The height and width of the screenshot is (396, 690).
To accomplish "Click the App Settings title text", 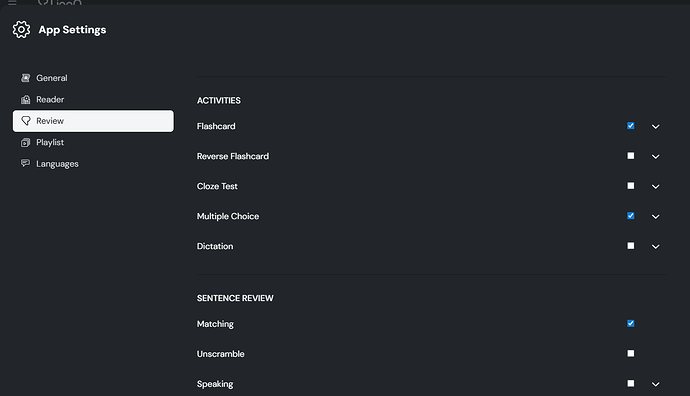I will click(x=72, y=29).
